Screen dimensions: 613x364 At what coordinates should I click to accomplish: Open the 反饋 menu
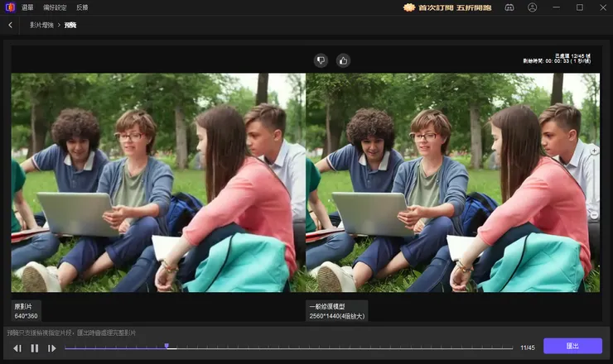click(x=82, y=7)
